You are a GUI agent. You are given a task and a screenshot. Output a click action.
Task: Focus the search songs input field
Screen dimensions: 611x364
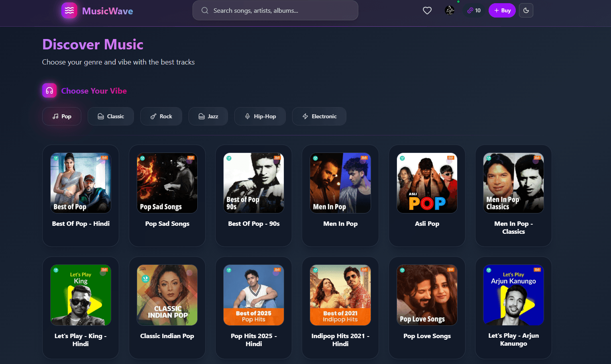[275, 10]
